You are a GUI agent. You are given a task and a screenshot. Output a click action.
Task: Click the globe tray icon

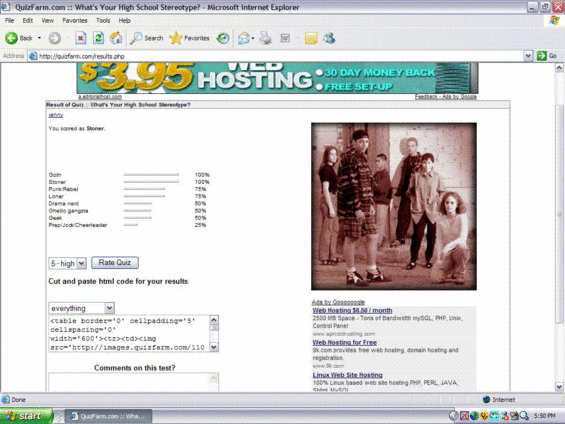coord(474,416)
